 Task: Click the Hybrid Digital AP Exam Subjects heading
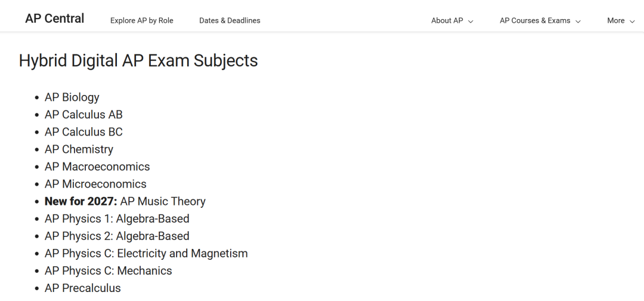pyautogui.click(x=138, y=61)
